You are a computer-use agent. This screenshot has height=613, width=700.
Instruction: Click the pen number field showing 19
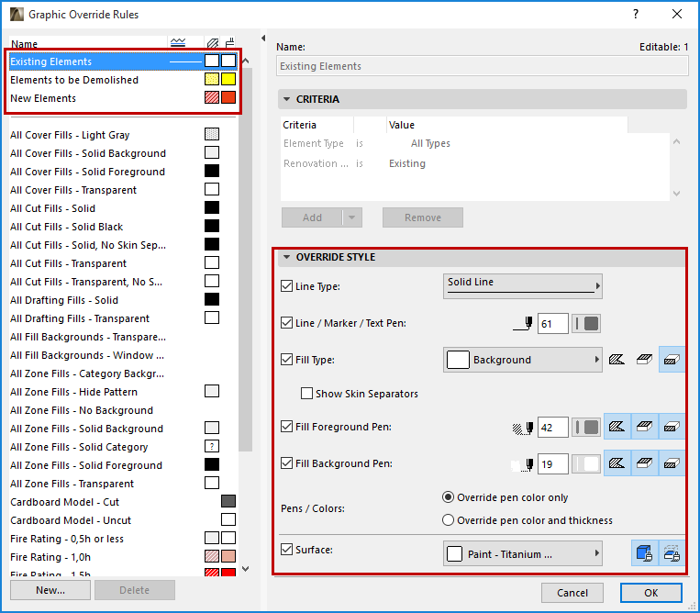(x=552, y=464)
